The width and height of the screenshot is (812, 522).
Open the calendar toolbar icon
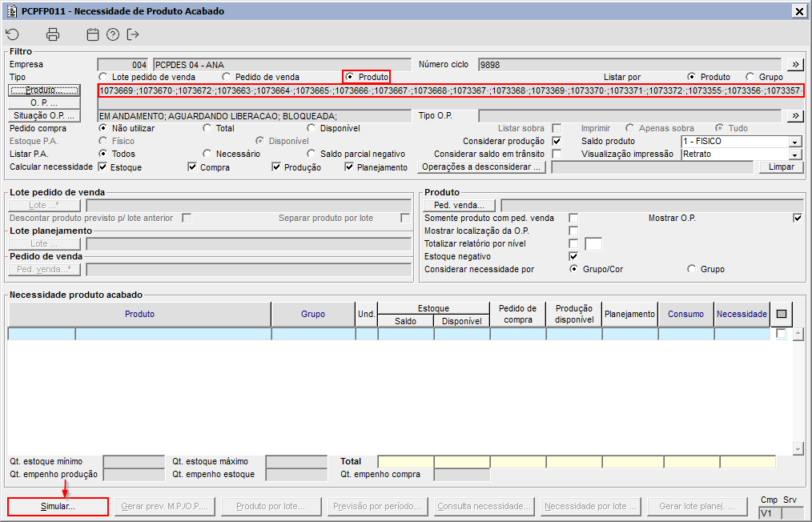pyautogui.click(x=93, y=34)
